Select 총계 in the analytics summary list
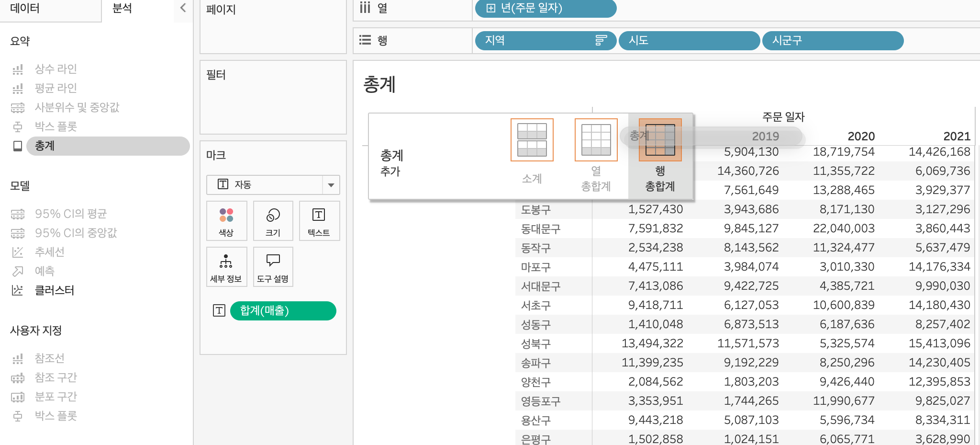 click(x=108, y=146)
